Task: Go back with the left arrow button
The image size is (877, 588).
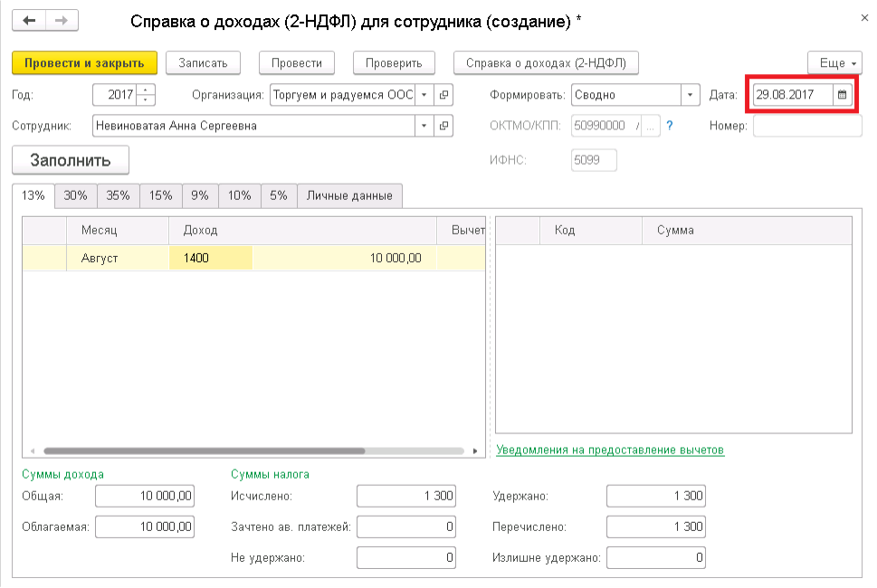Action: pos(29,21)
